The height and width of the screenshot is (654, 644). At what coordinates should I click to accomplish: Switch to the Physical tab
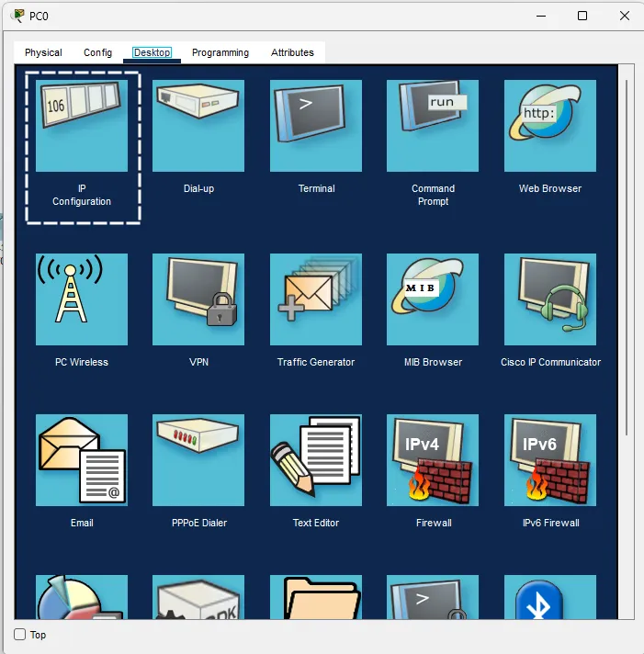point(43,52)
